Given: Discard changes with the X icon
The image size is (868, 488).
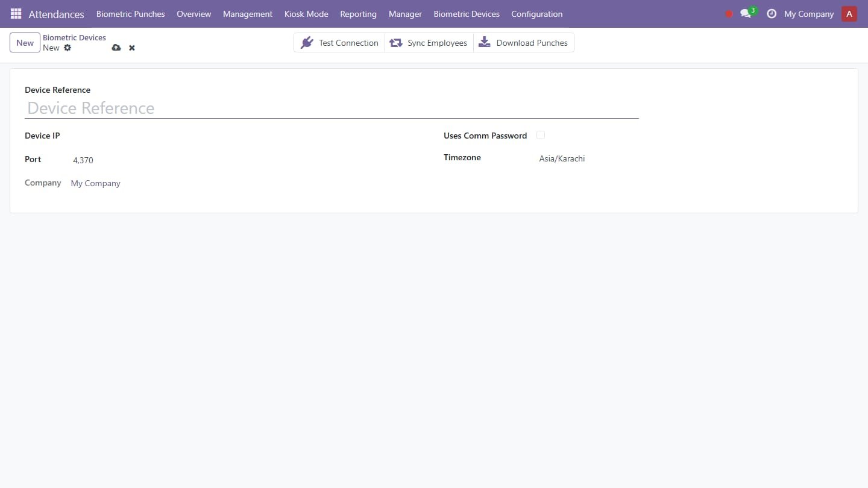Looking at the screenshot, I should 132,48.
